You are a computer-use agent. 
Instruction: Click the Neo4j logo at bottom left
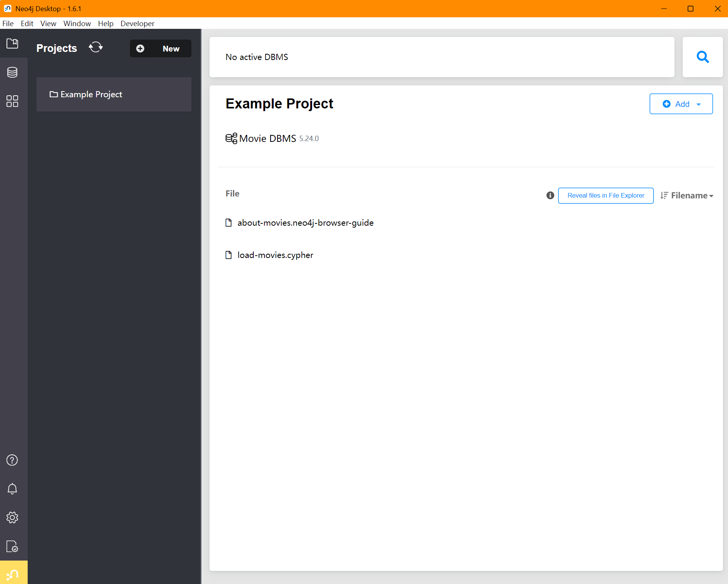pyautogui.click(x=13, y=574)
